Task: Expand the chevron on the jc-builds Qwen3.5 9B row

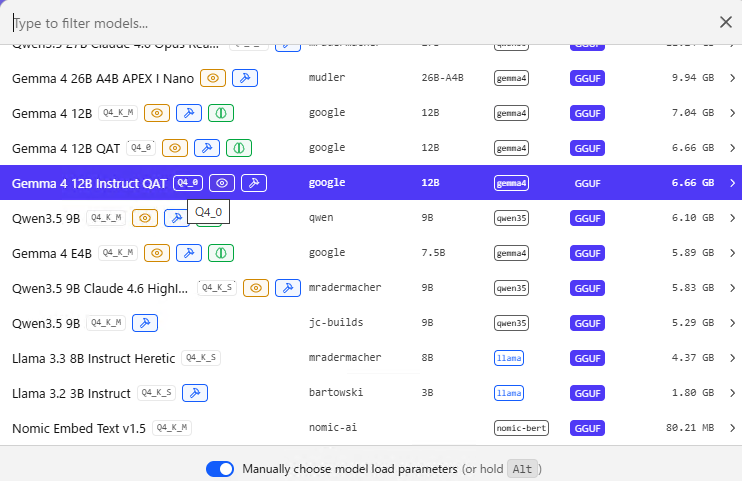Action: click(732, 323)
